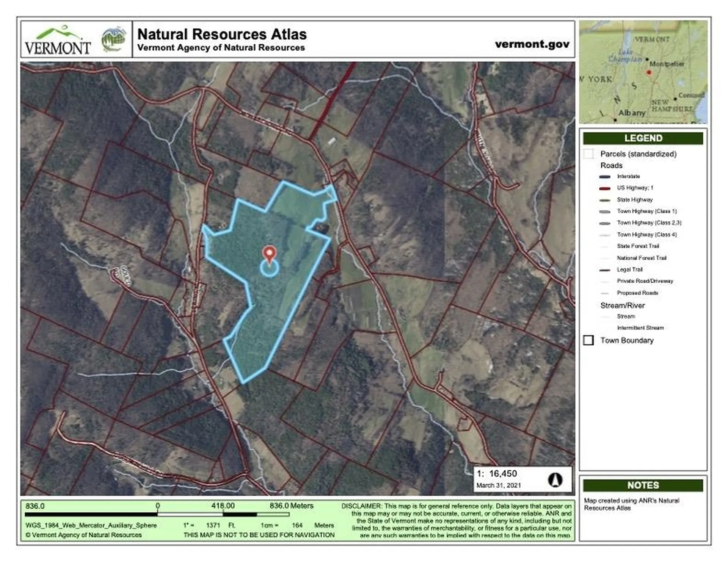Click the copyright Vermont Agency text
Image resolution: width=728 pixels, height=562 pixels.
83,535
